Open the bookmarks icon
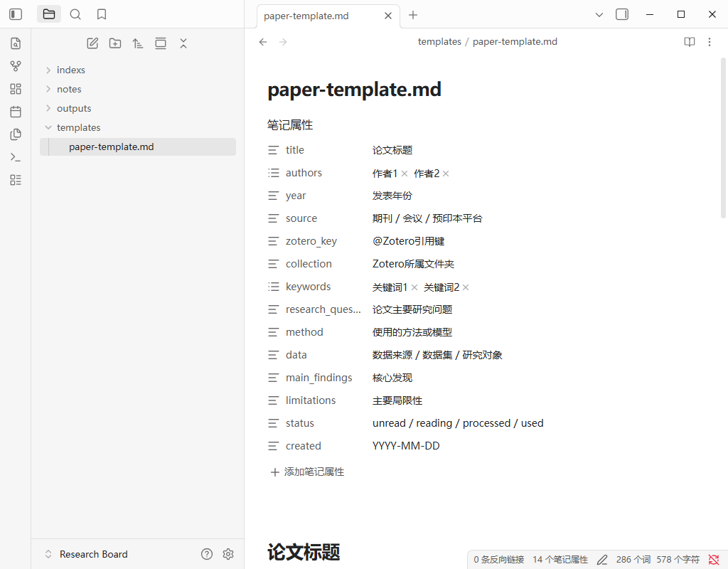The height and width of the screenshot is (569, 728). 102,14
